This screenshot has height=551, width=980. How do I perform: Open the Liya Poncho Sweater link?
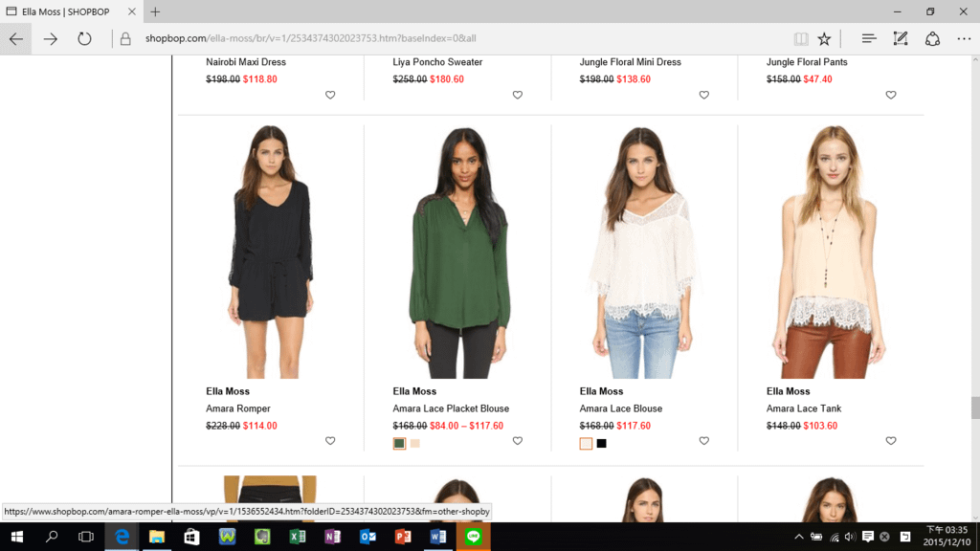(x=437, y=62)
